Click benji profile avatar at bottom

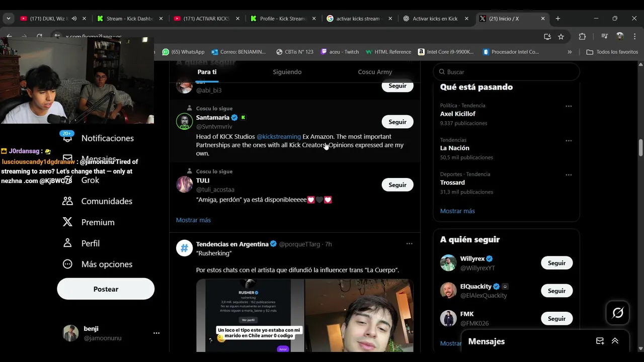[70, 333]
